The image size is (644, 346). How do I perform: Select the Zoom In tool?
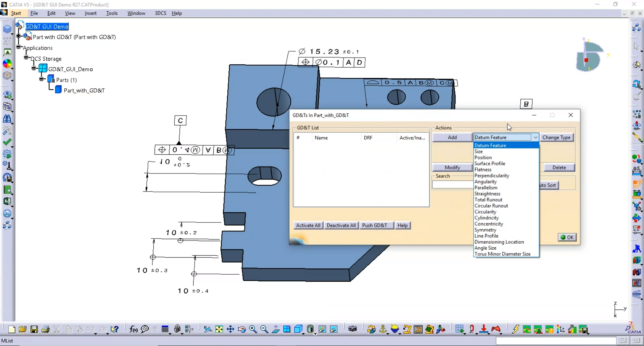(x=253, y=329)
